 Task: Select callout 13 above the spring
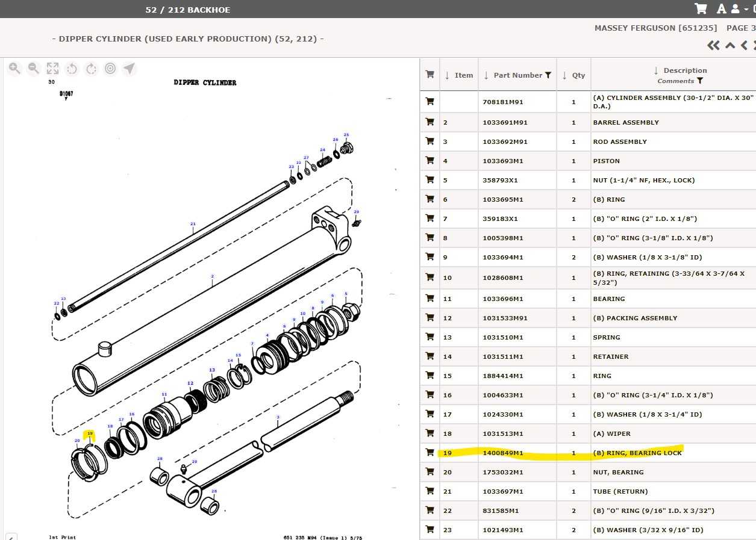tap(211, 370)
